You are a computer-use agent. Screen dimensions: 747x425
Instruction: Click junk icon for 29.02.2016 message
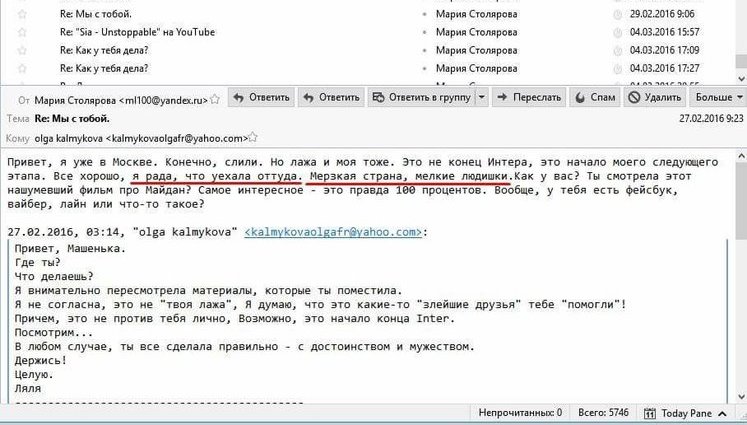point(617,15)
